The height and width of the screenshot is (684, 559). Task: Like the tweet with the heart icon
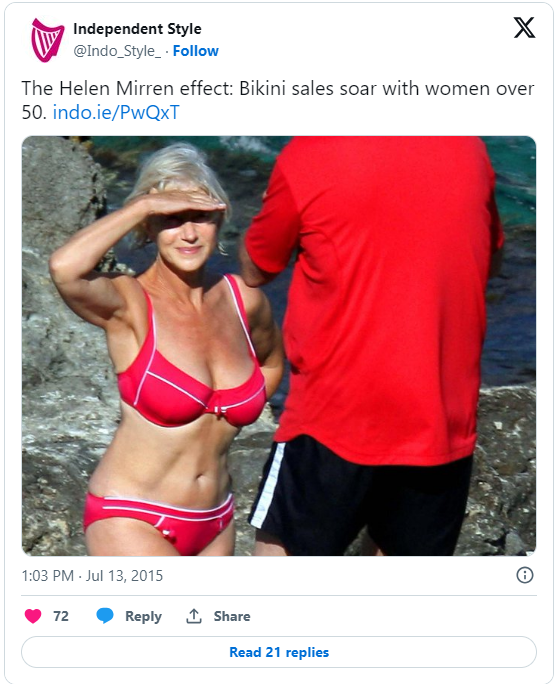click(x=33, y=616)
